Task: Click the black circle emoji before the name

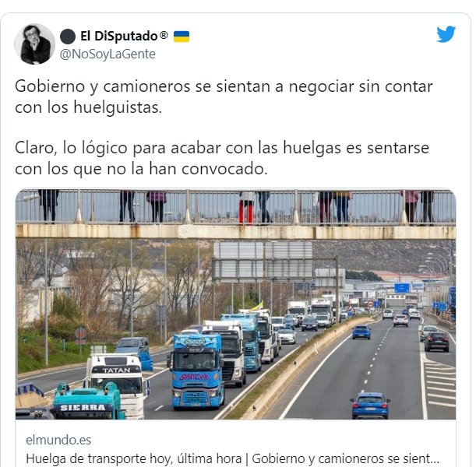Action: 68,37
